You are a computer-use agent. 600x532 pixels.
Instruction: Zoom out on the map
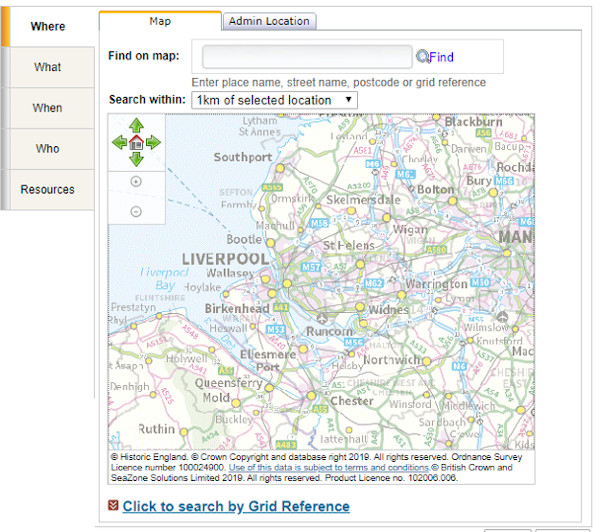tap(136, 211)
